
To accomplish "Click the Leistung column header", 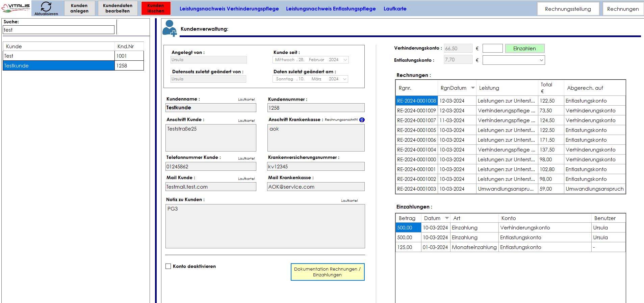I will [x=507, y=88].
